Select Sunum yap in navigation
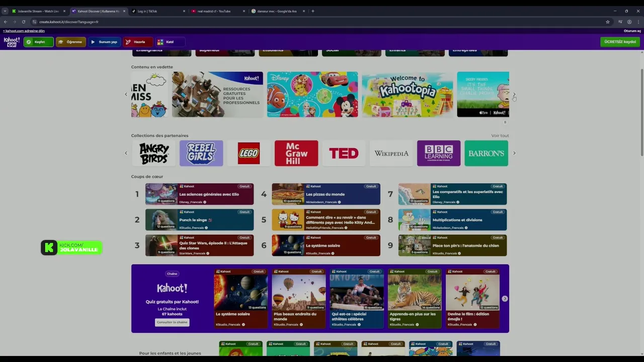 tap(105, 42)
